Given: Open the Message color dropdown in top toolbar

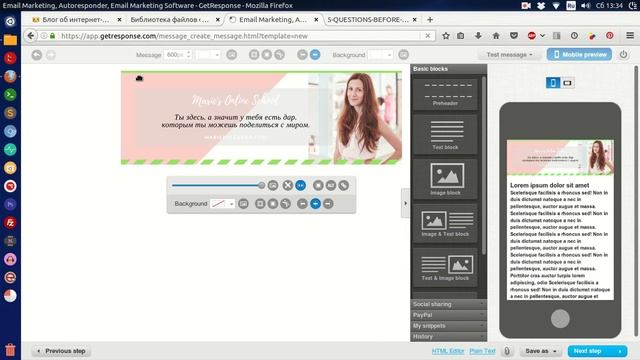Looking at the screenshot, I should point(208,55).
